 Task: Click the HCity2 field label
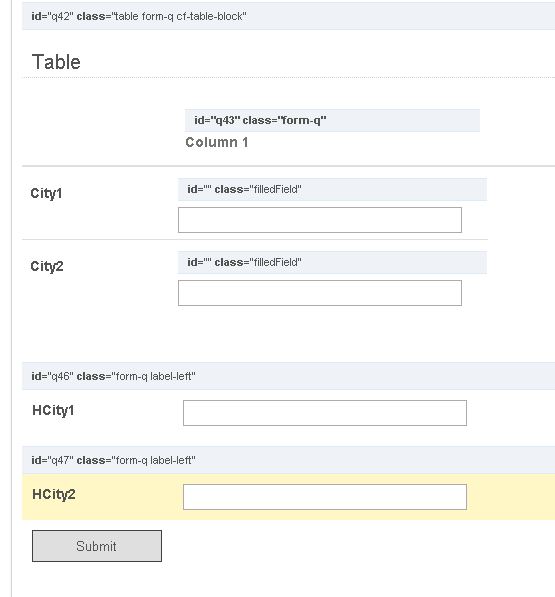[54, 495]
